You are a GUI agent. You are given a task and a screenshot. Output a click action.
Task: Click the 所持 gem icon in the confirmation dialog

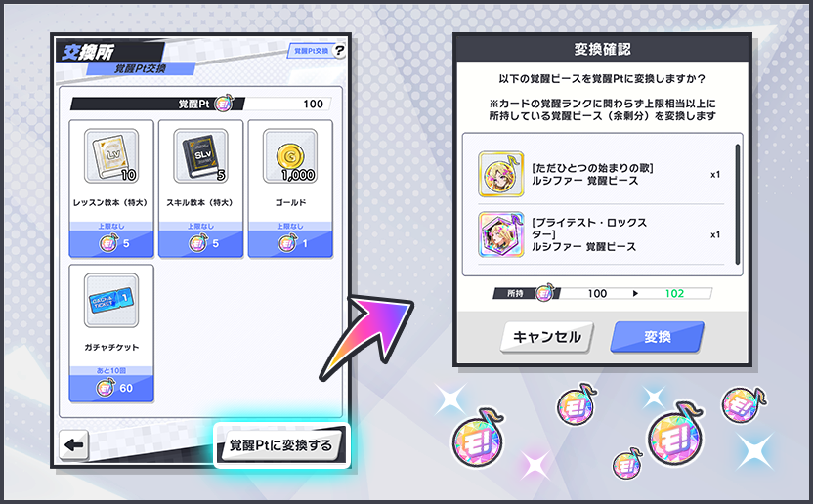tap(544, 293)
